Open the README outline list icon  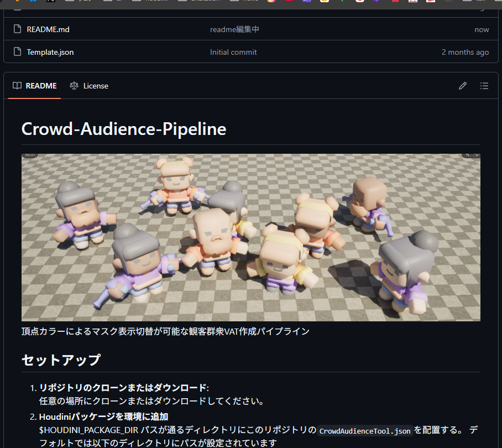(484, 86)
